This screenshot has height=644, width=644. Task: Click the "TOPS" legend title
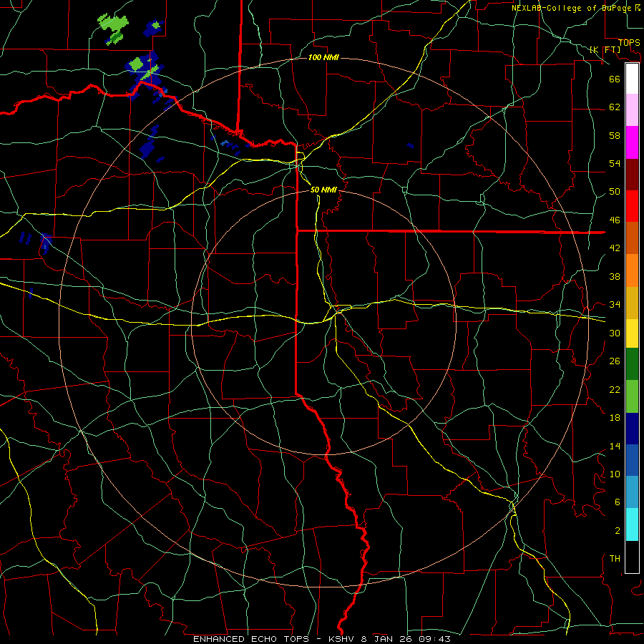pos(629,43)
